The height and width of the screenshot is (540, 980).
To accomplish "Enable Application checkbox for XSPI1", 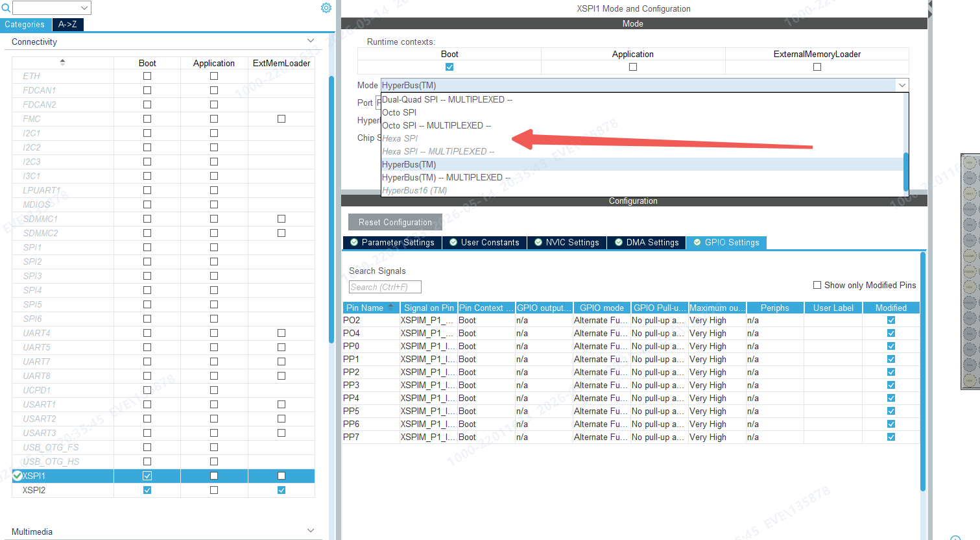I will 214,476.
